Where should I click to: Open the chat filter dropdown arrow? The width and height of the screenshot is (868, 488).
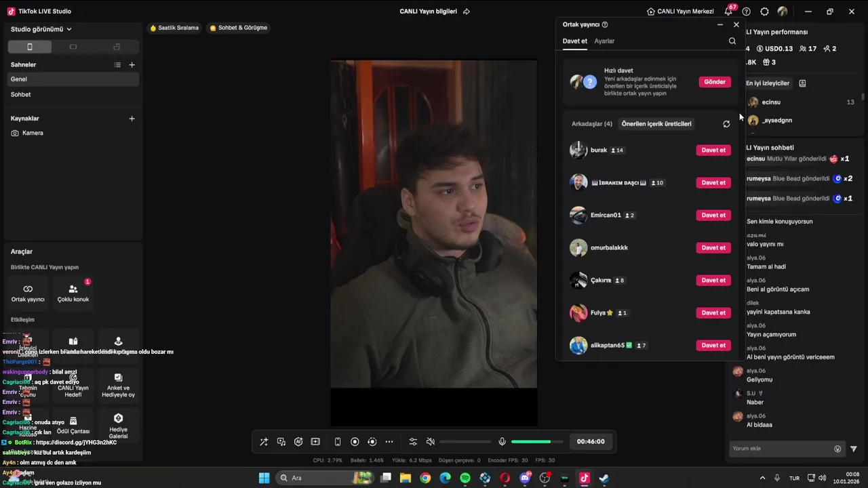tap(854, 449)
